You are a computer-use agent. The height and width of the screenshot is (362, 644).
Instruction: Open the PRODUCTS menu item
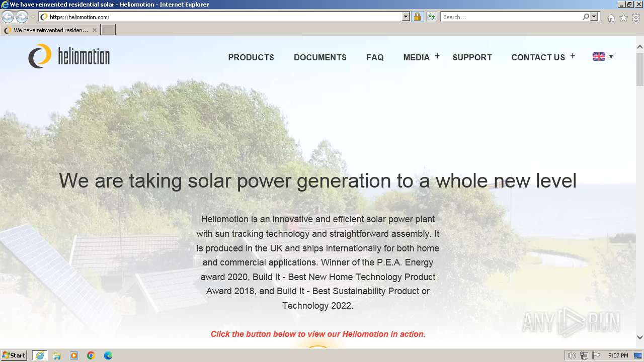(251, 57)
